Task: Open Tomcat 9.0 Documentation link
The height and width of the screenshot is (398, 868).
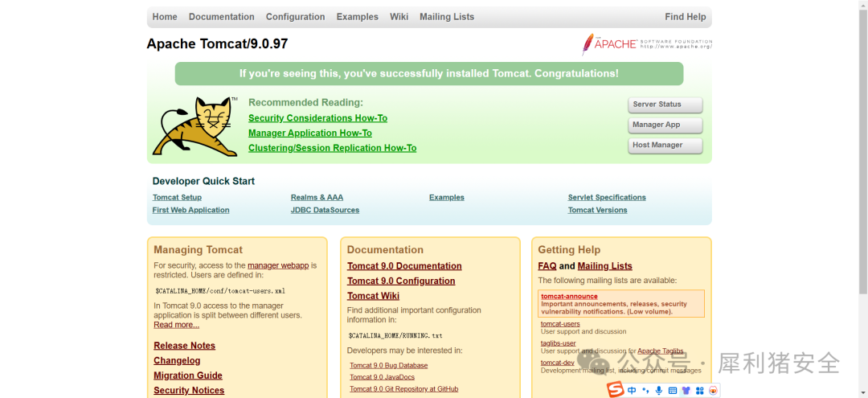Action: (x=404, y=265)
